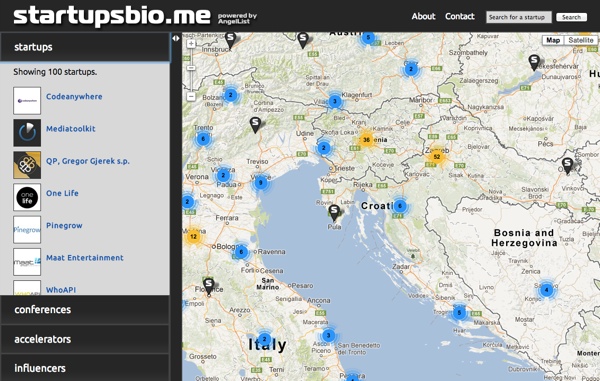This screenshot has height=381, width=600.
Task: Open the One Life startup link
Action: (x=62, y=193)
